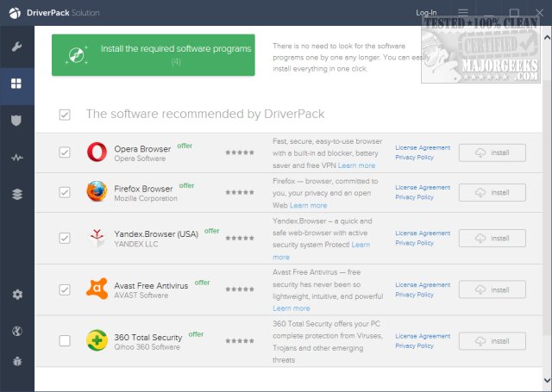
Task: Open Yandex.Browser License Agreement link
Action: (423, 233)
